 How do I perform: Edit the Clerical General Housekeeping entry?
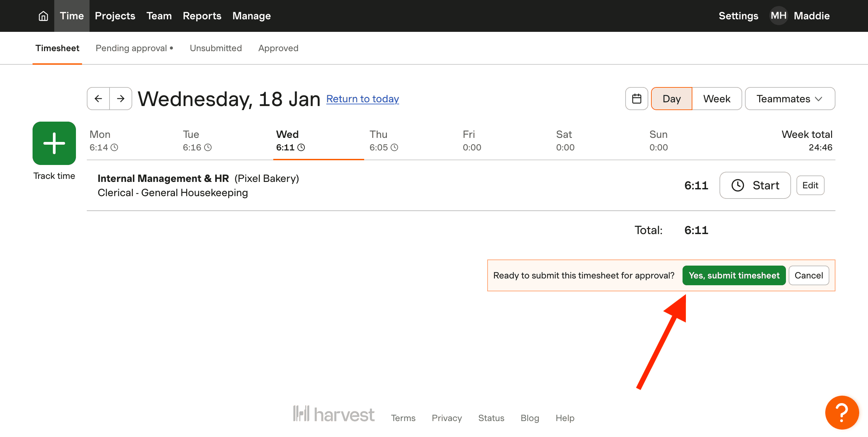click(810, 185)
